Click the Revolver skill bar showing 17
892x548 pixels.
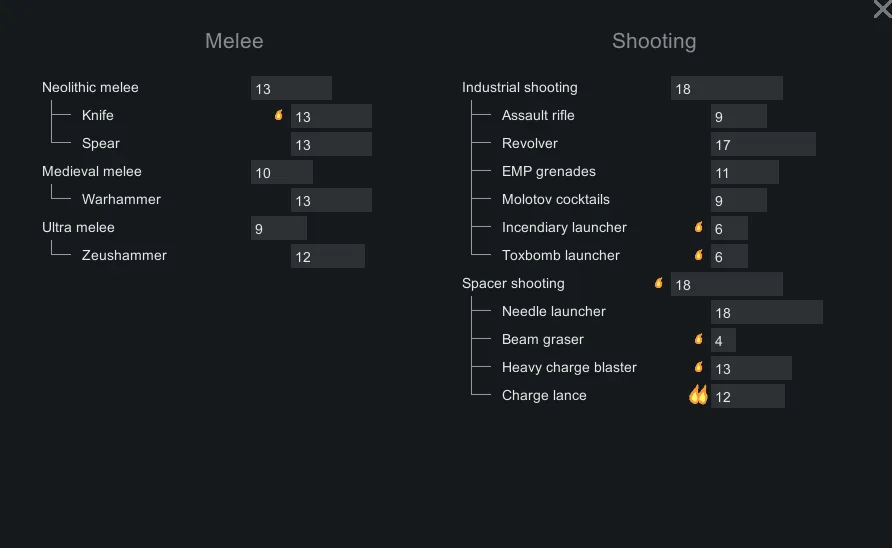click(763, 144)
